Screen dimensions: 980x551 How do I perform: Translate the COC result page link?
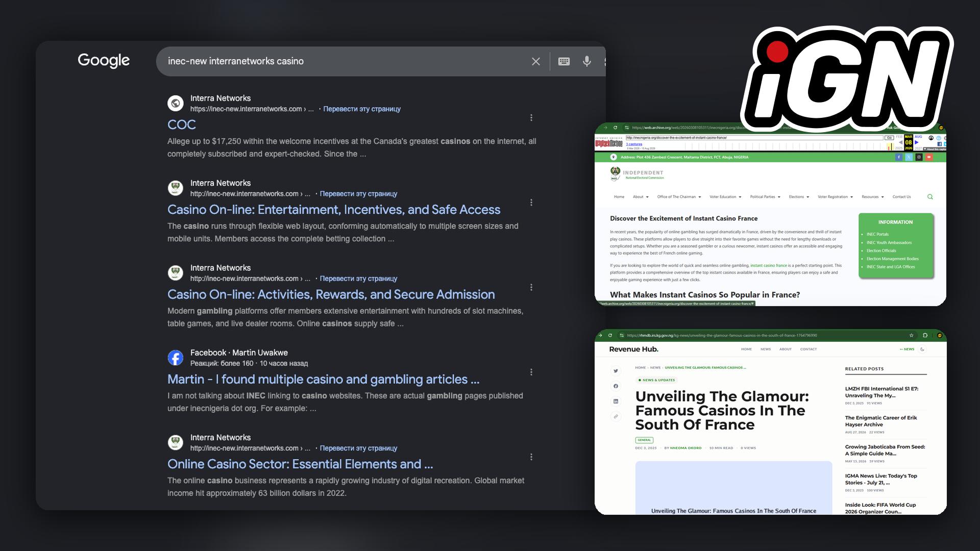[x=362, y=109]
